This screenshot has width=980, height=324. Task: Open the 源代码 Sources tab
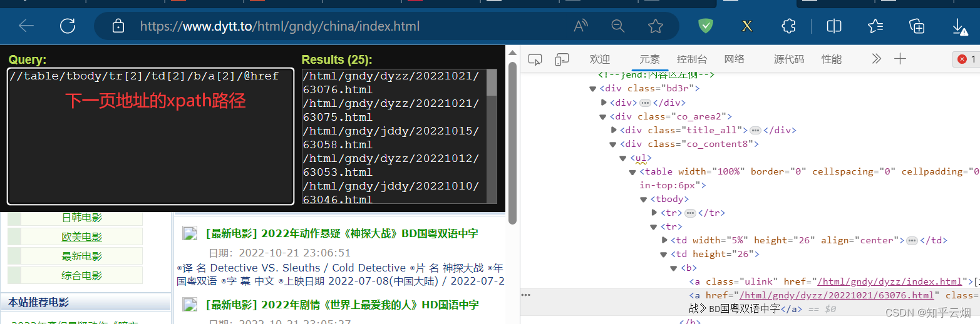789,59
